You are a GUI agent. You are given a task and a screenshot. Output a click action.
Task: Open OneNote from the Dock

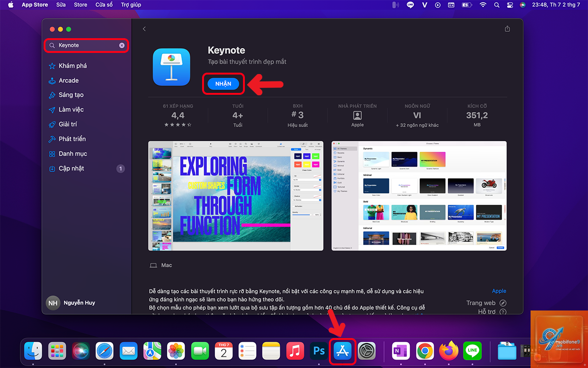(x=401, y=351)
